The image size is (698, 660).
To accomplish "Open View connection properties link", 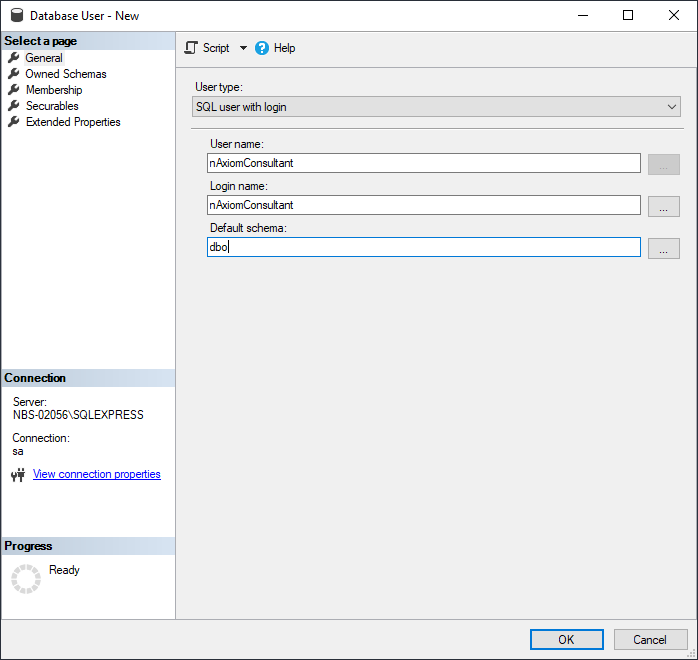I will (x=97, y=474).
